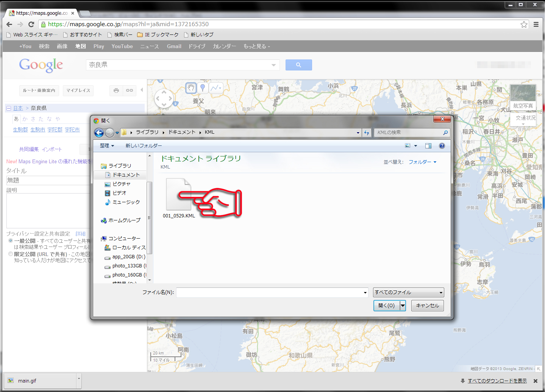Collapse the left panel arrow
Image resolution: width=545 pixels, height=392 pixels.
point(142,90)
